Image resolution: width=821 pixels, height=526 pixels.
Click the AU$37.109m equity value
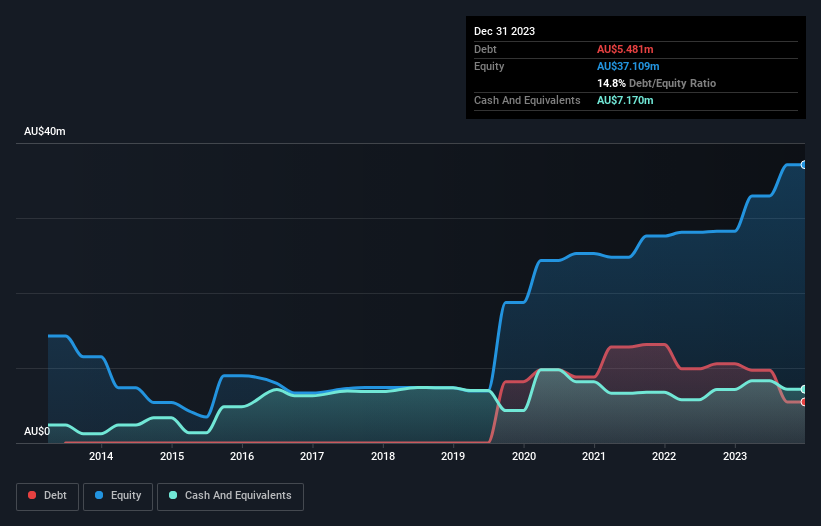[628, 66]
